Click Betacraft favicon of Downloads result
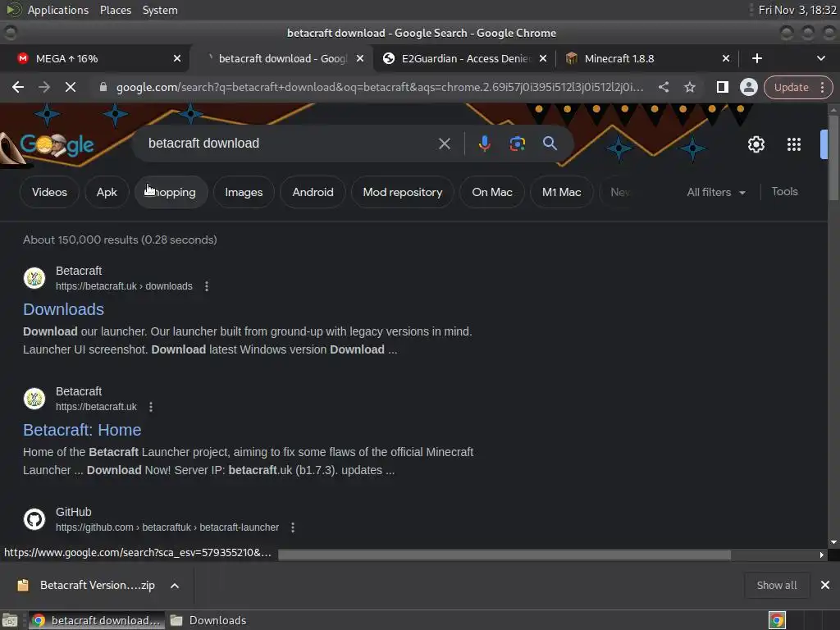This screenshot has height=630, width=840. coord(34,278)
